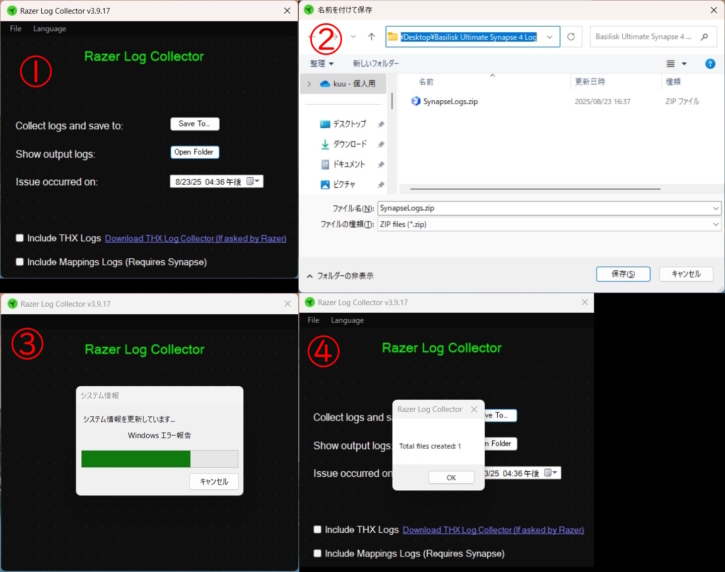The image size is (725, 572).
Task: Open the File menu in top-left window
Action: 15,29
